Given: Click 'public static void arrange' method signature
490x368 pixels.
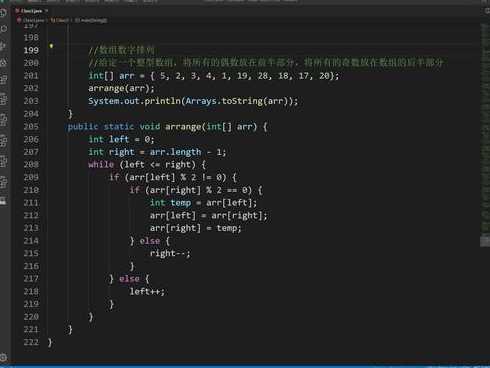Looking at the screenshot, I should (x=167, y=127).
